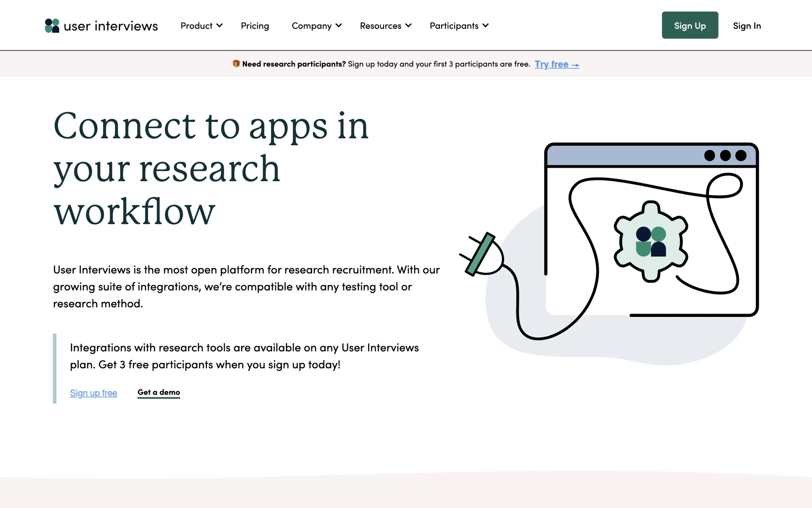This screenshot has width=812, height=508.
Task: Click the "Connect to apps" heading
Action: [211, 168]
